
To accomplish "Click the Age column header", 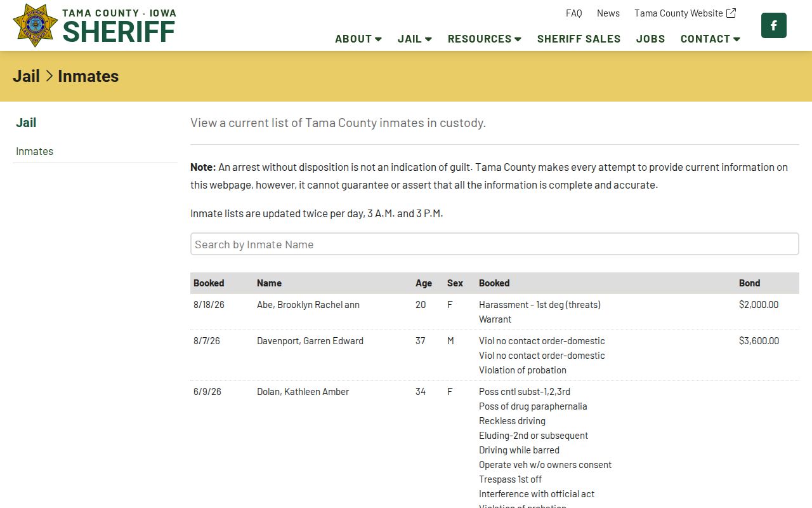I will [424, 283].
